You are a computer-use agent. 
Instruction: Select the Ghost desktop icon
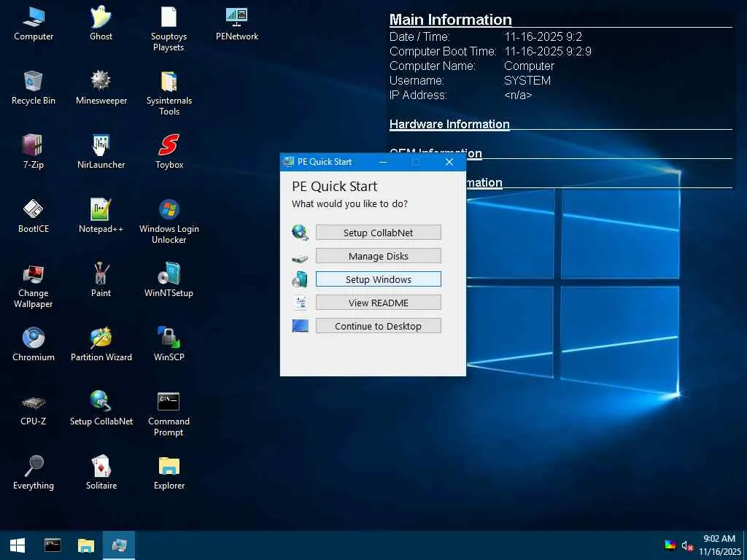pos(101,23)
